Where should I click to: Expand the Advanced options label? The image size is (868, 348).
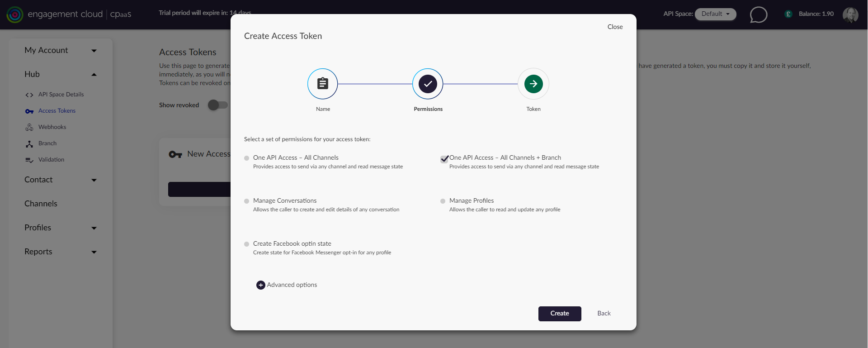292,285
